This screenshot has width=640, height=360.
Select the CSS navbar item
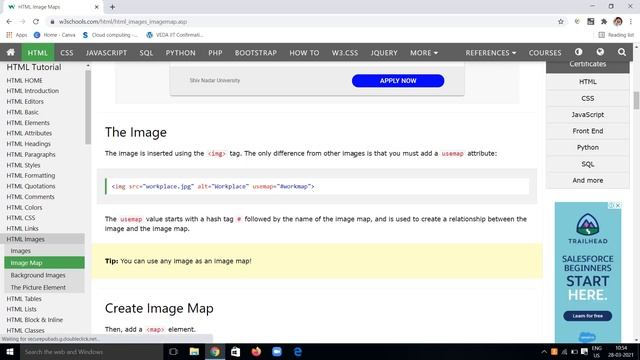67,53
